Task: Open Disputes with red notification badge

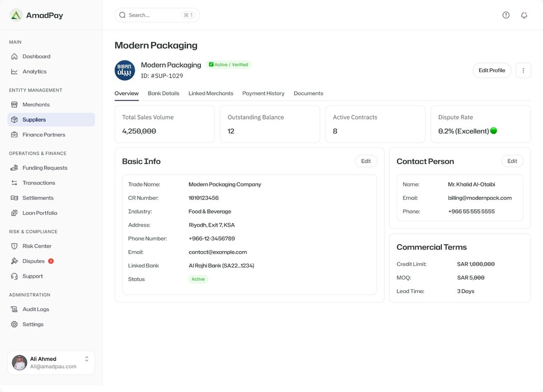Action: pos(33,261)
